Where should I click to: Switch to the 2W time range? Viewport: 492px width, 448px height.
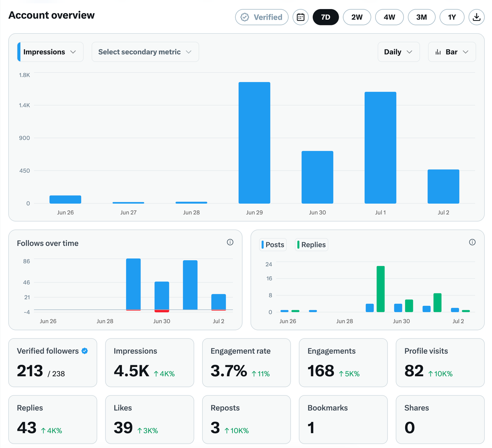(x=357, y=17)
